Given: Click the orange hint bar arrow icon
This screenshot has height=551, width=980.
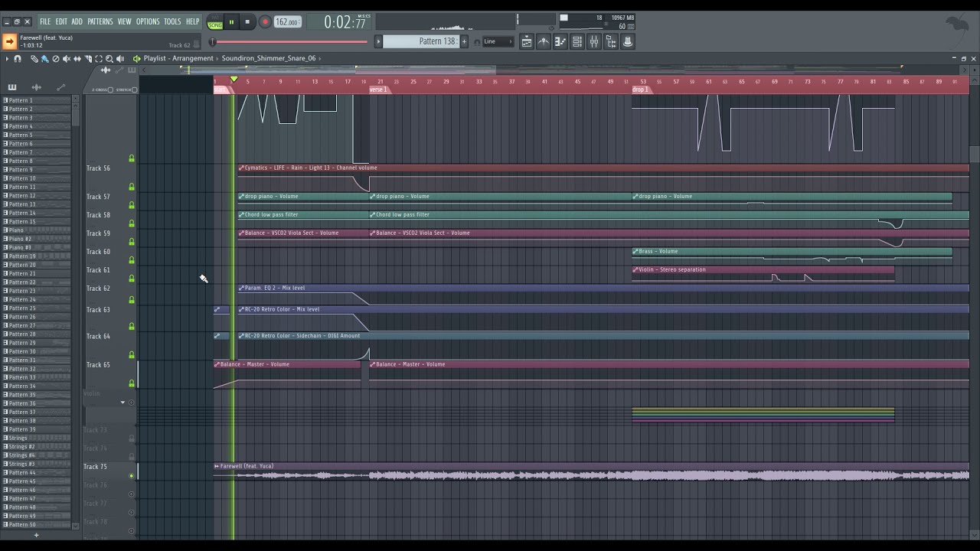Looking at the screenshot, I should [9, 41].
